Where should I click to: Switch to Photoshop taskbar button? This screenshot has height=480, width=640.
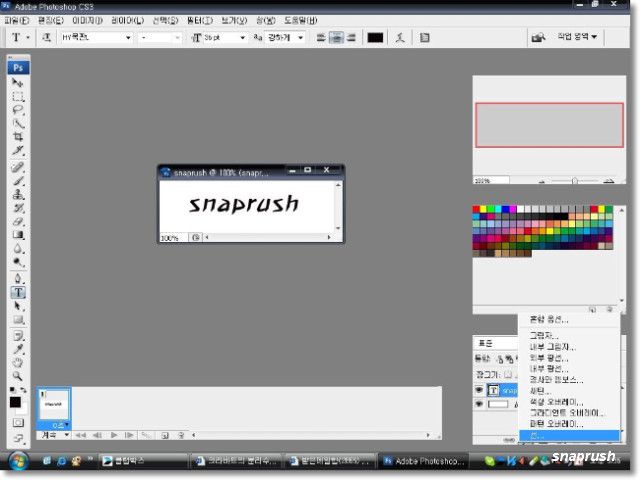(x=424, y=461)
